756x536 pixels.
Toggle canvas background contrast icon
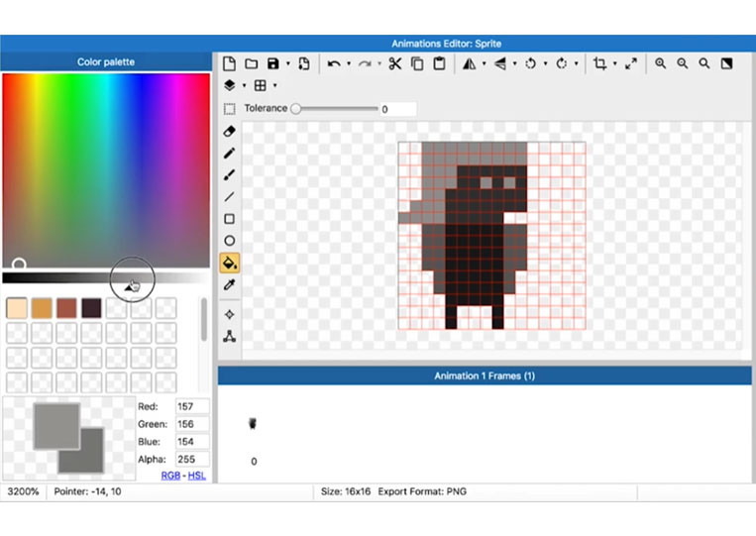(726, 63)
